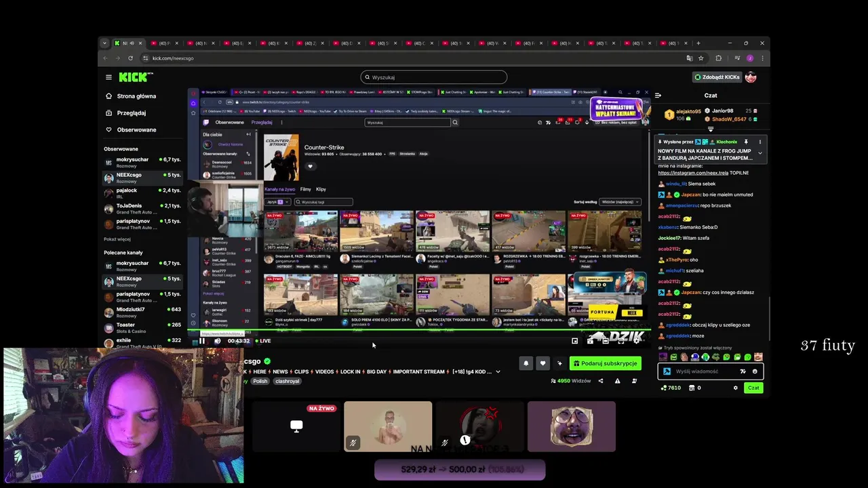Click the Polish language tag
The image size is (868, 488).
260,382
